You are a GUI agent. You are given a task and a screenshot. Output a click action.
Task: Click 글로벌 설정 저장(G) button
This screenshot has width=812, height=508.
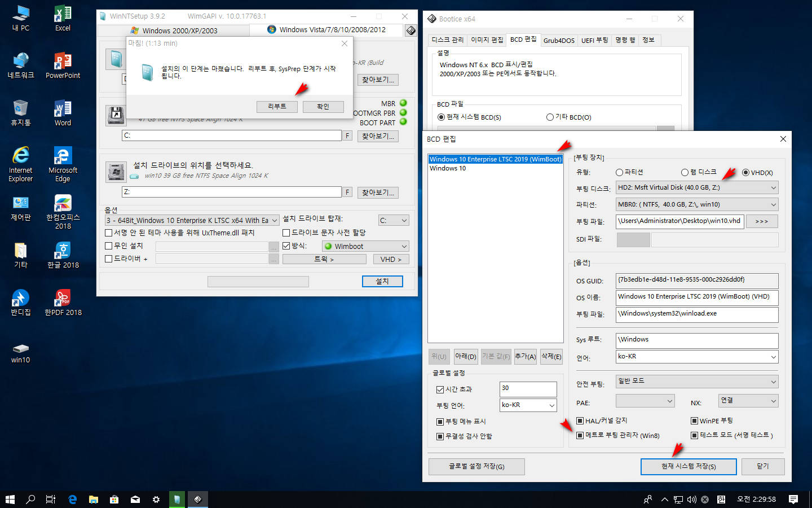click(x=476, y=467)
